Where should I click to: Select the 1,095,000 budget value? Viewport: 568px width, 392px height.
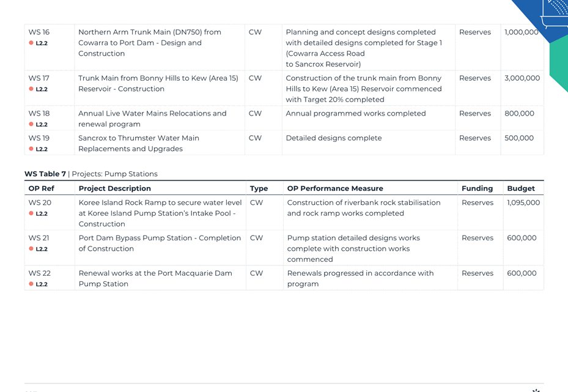tap(523, 202)
